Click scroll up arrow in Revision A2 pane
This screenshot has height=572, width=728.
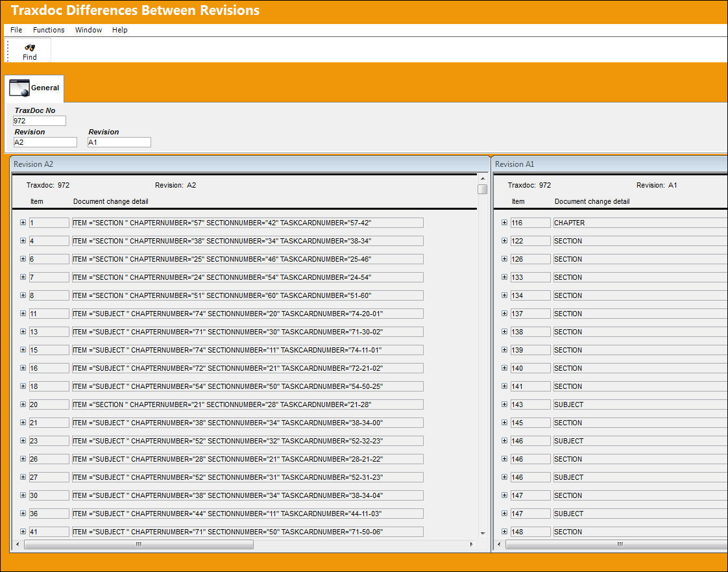482,179
